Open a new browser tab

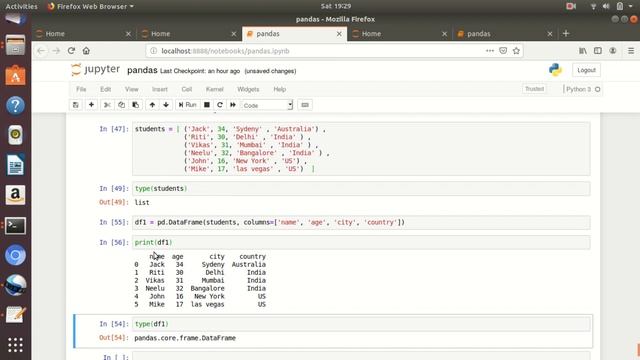(566, 33)
